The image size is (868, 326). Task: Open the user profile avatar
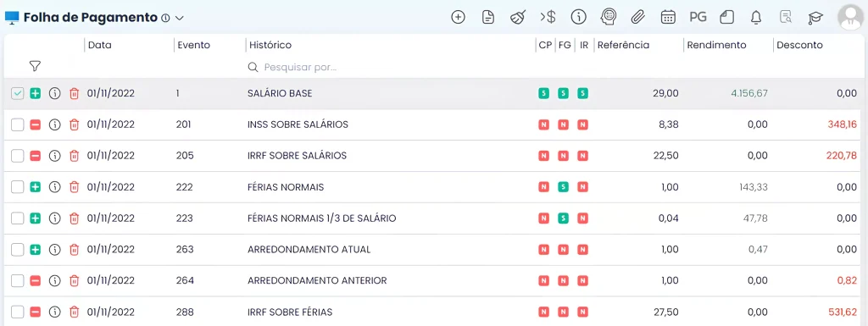tap(850, 17)
